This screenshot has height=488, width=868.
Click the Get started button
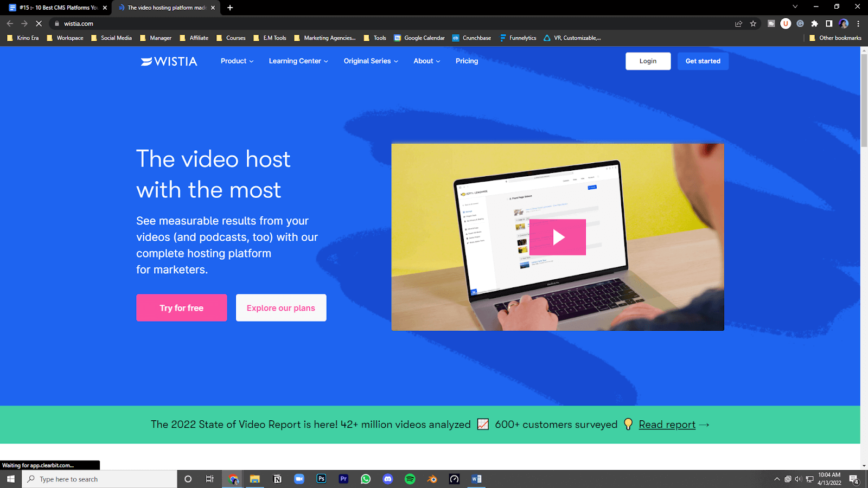tap(703, 61)
